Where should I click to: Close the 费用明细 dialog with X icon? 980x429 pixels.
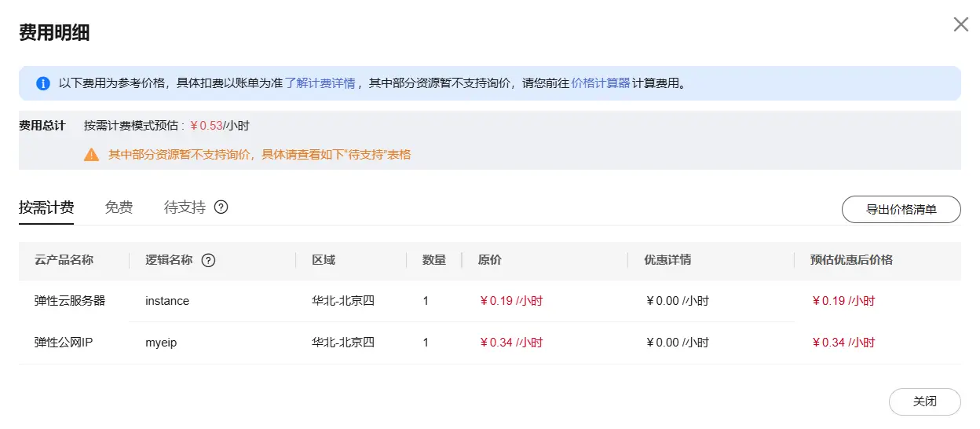[x=960, y=24]
